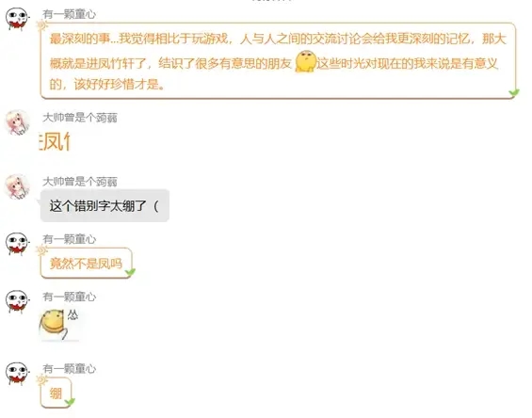Select the gray bubble 这个错别字太绷了

tap(105, 206)
